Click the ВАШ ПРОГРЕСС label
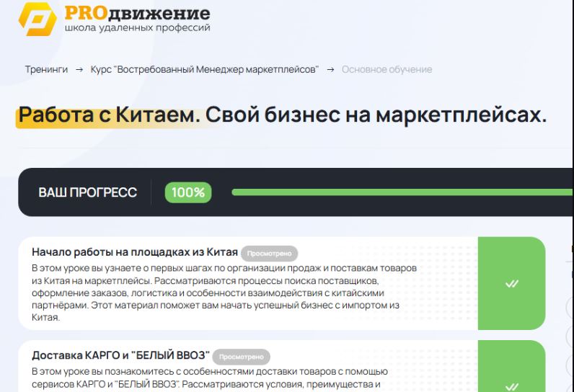Screen dimensions: 574x392 point(87,193)
